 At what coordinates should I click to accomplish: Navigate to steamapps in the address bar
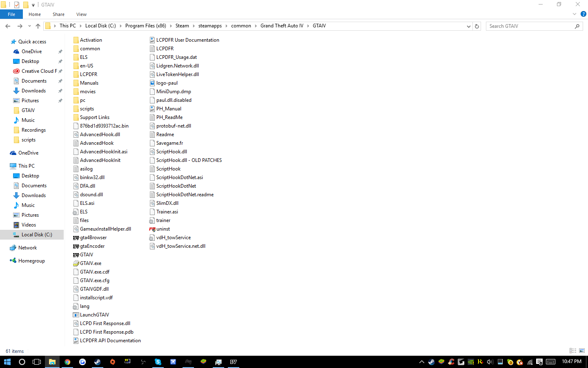(x=210, y=26)
